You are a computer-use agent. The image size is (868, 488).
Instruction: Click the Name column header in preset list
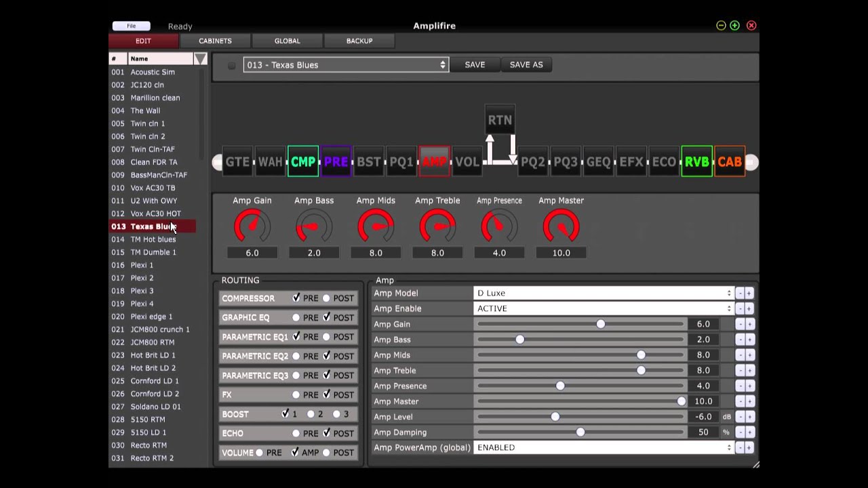tap(161, 59)
